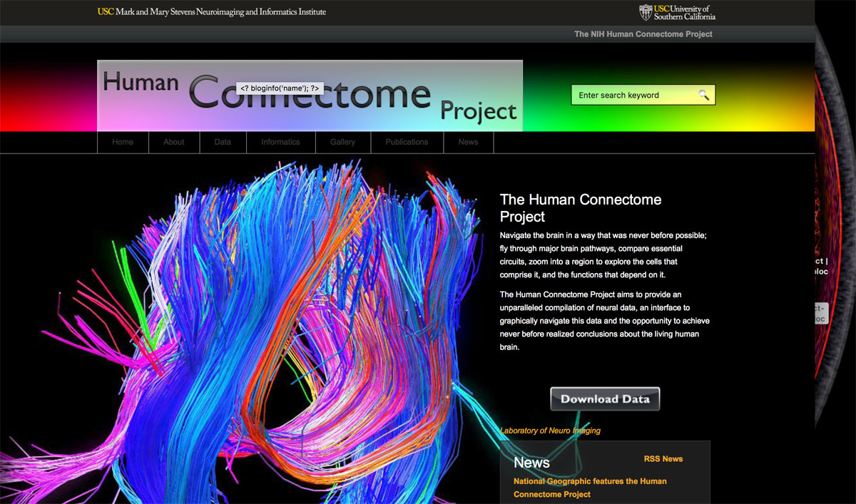This screenshot has width=856, height=504.
Task: Select the News menu item
Action: pyautogui.click(x=468, y=142)
